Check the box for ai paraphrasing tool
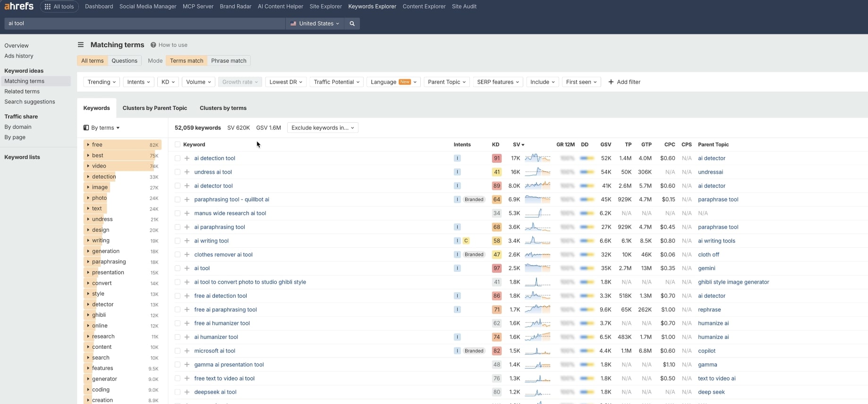Viewport: 868px width, 404px height. (x=178, y=227)
